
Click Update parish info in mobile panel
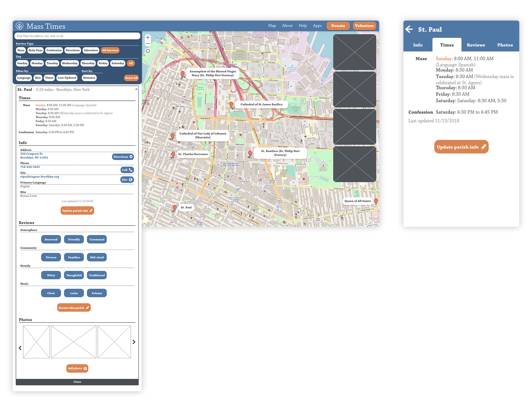point(461,147)
